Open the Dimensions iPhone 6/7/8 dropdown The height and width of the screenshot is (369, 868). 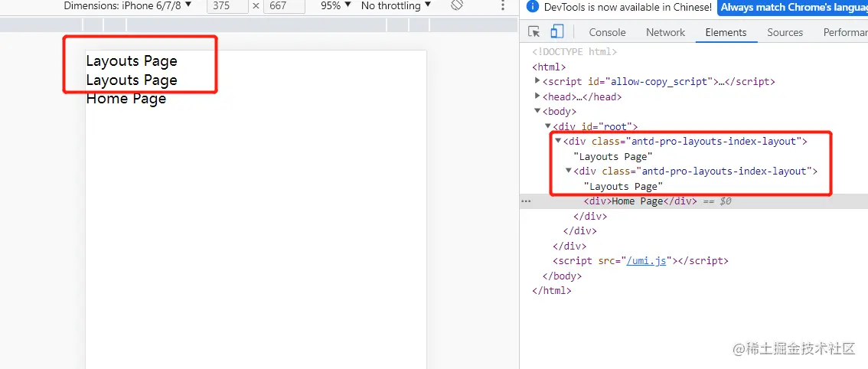tap(128, 5)
